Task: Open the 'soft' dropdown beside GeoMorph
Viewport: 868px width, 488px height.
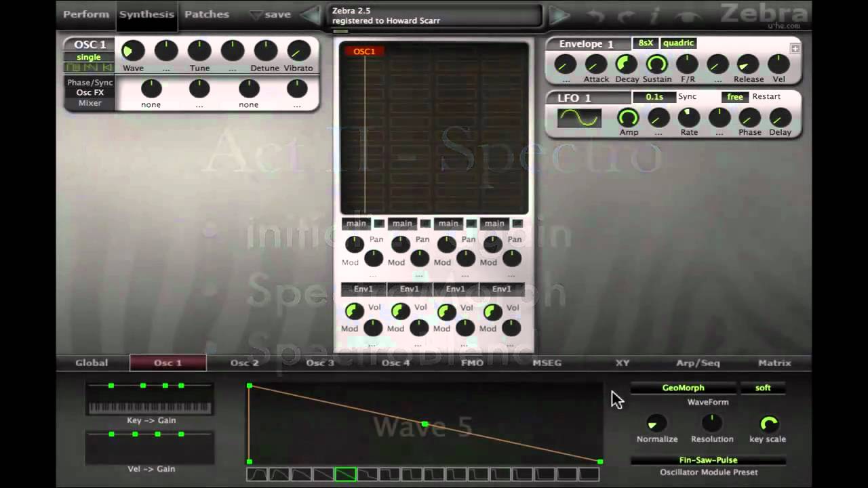Action: click(763, 388)
